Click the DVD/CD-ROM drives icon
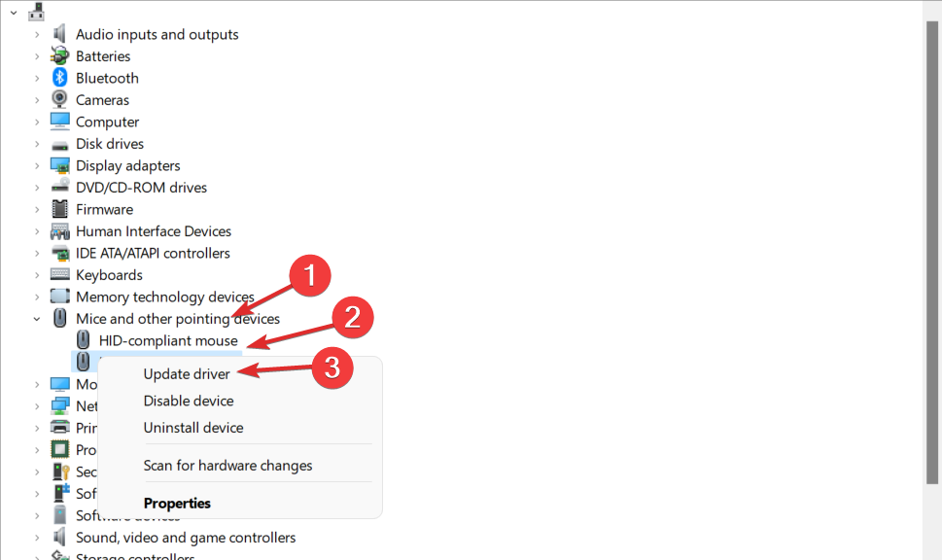942x560 pixels. [59, 188]
